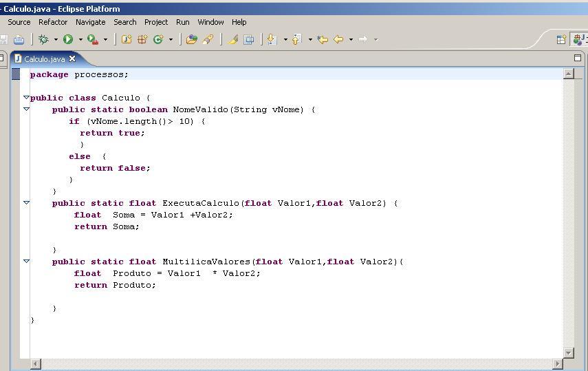This screenshot has width=588, height=371.
Task: Click the 'else' keyword
Action: click(80, 156)
